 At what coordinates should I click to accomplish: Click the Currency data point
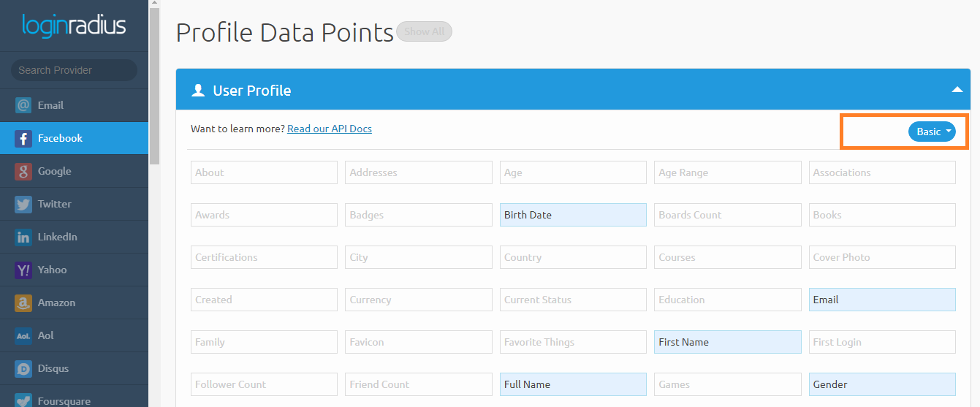(x=419, y=300)
